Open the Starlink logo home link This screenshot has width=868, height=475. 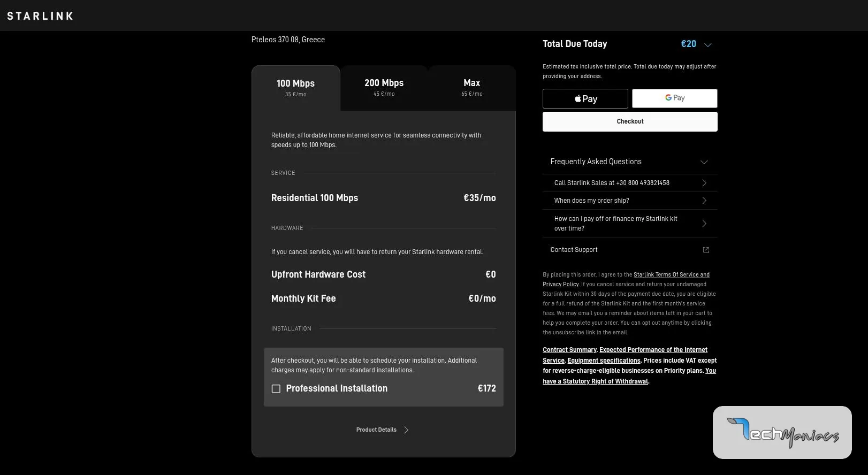click(40, 16)
